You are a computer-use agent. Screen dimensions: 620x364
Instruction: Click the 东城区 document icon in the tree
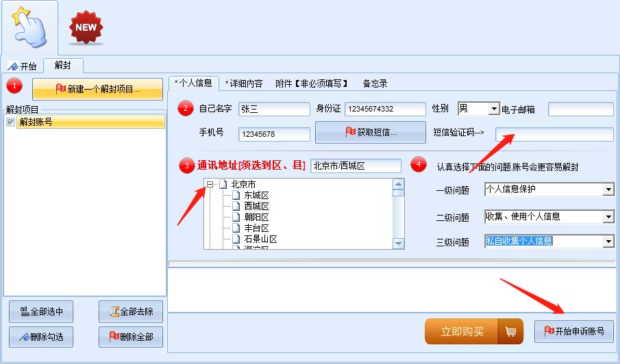pyautogui.click(x=236, y=195)
